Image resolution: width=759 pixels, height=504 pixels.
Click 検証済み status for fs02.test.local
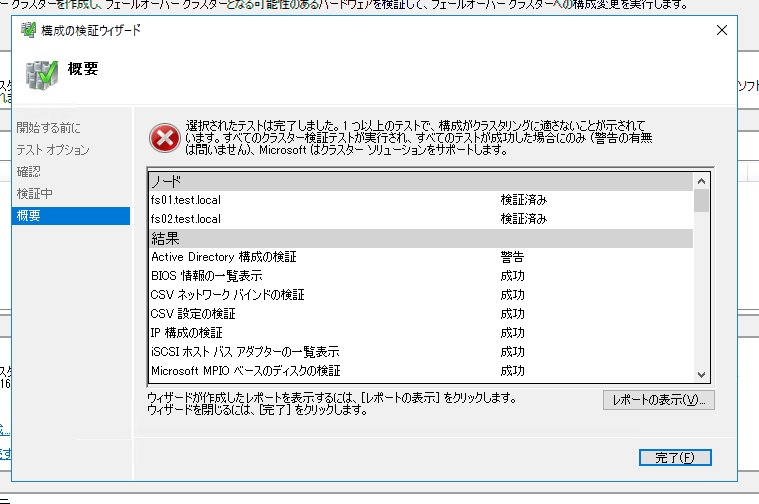[x=524, y=219]
